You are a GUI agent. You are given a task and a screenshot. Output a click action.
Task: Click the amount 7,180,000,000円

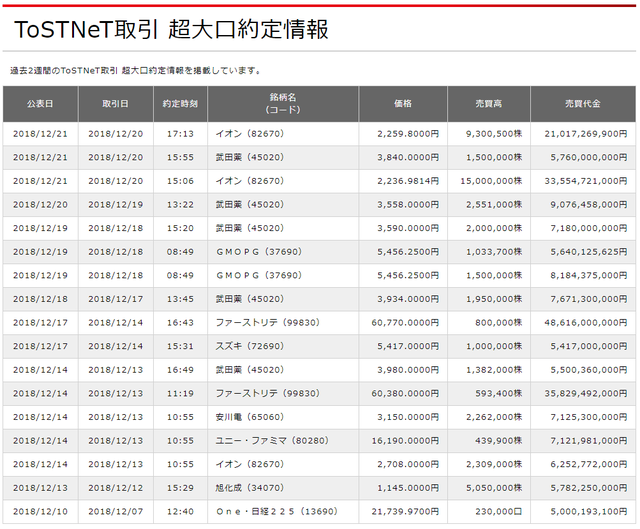(589, 228)
